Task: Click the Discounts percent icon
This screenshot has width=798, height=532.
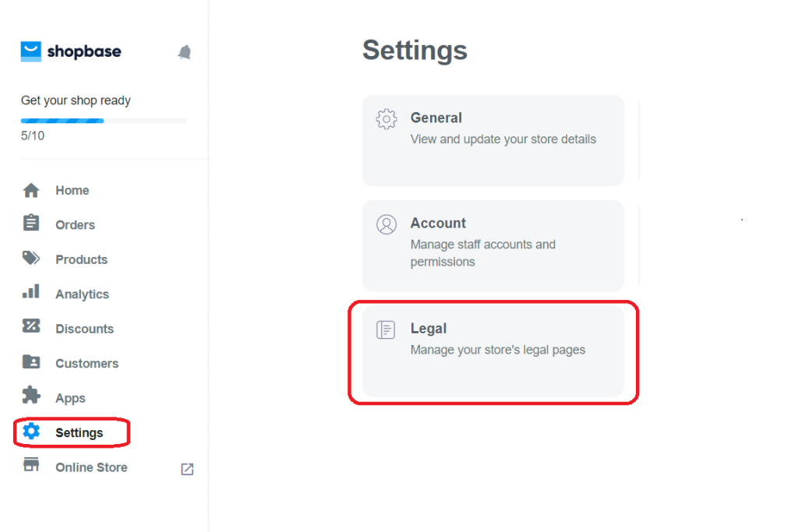Action: click(x=31, y=326)
